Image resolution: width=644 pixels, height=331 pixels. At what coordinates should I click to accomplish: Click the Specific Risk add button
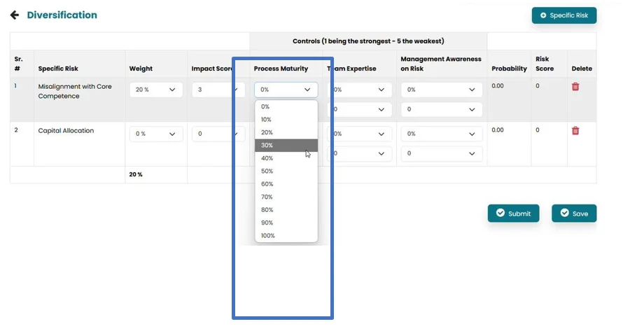pos(564,15)
